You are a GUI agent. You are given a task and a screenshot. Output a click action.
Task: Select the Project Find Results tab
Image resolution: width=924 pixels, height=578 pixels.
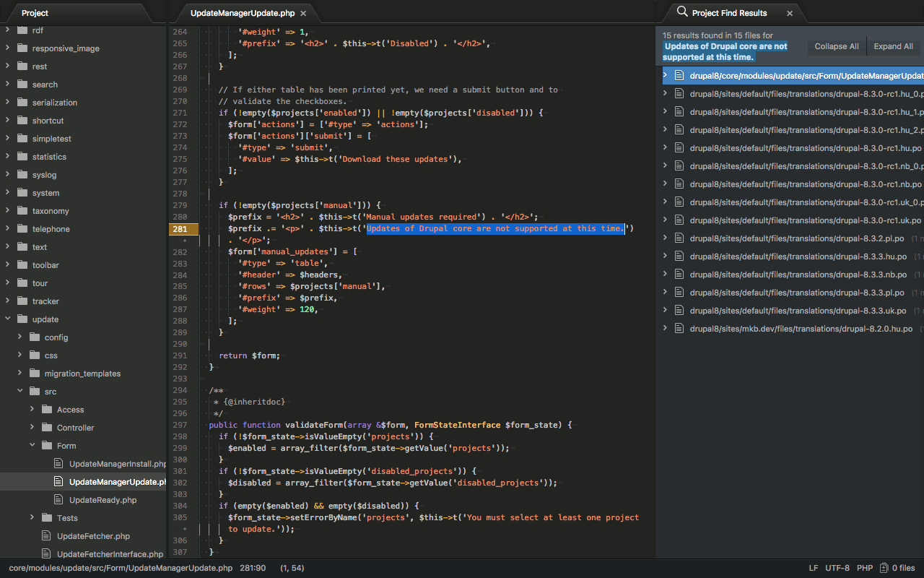(729, 13)
